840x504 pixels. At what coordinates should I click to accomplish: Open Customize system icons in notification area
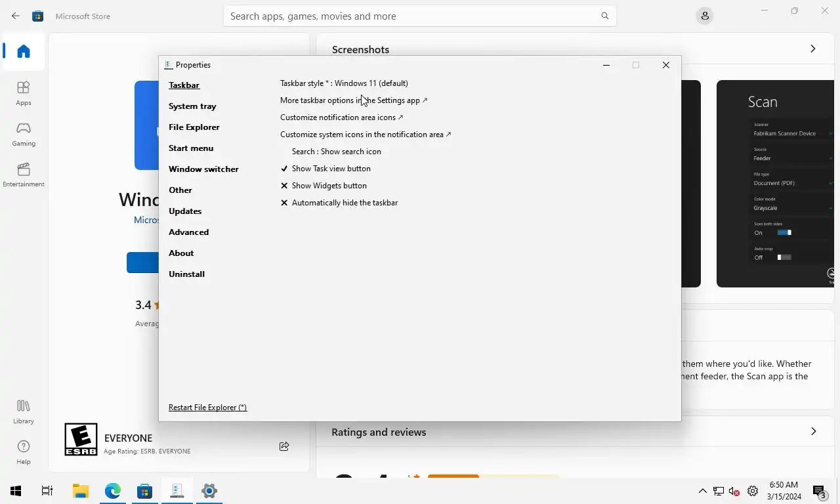click(366, 135)
